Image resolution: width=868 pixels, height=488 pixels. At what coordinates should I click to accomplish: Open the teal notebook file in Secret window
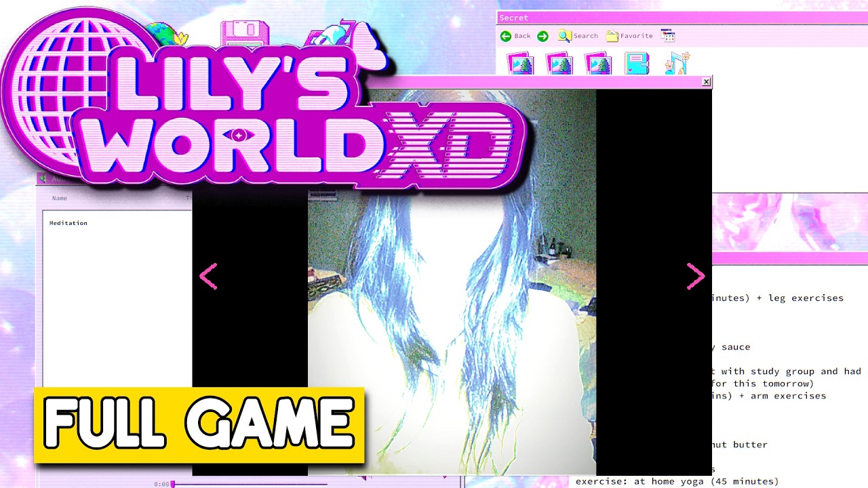pos(637,63)
